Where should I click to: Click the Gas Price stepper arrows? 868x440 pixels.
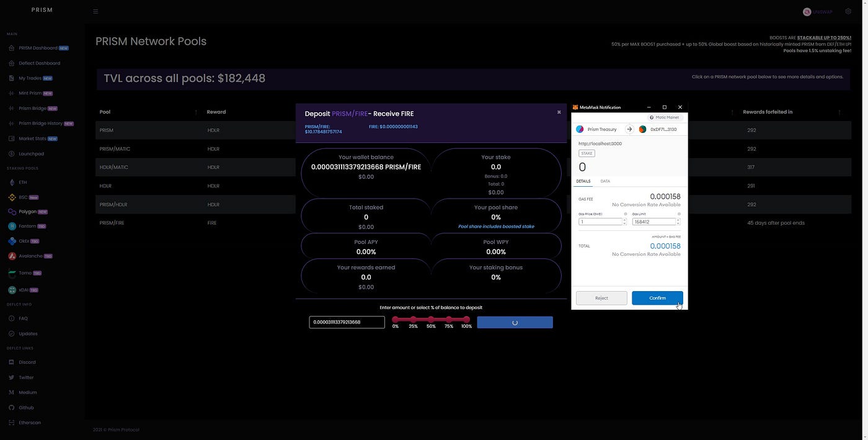pyautogui.click(x=624, y=222)
